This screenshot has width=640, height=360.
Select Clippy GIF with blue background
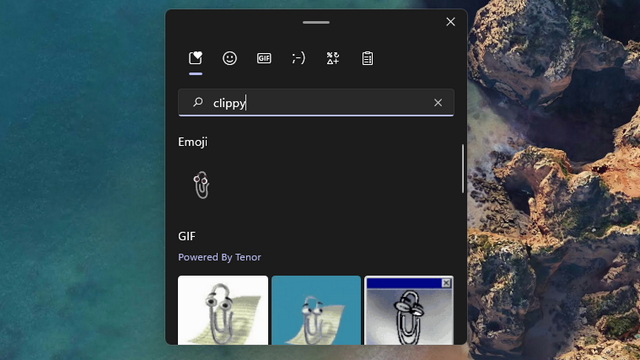[x=316, y=310]
